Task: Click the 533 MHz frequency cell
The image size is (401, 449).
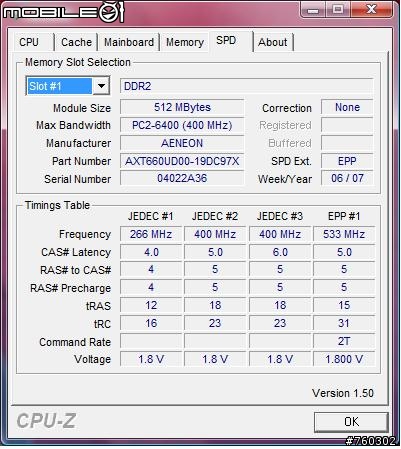Action: (344, 234)
